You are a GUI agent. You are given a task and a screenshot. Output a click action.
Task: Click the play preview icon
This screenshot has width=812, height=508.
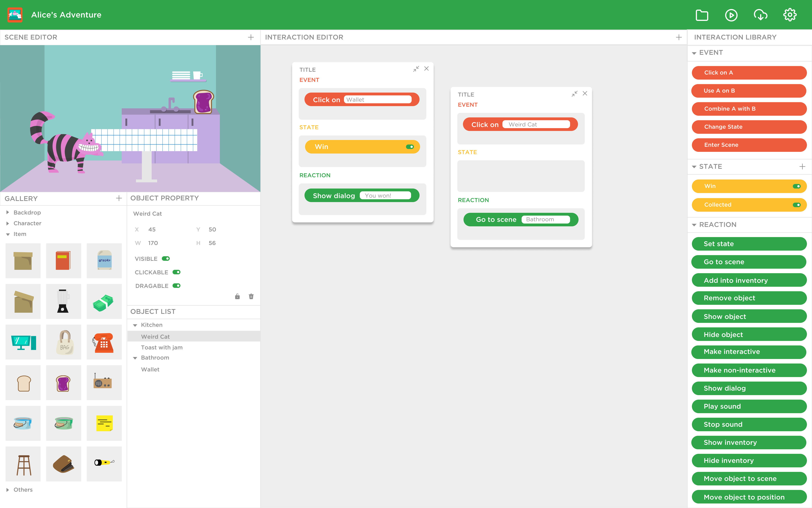click(731, 15)
